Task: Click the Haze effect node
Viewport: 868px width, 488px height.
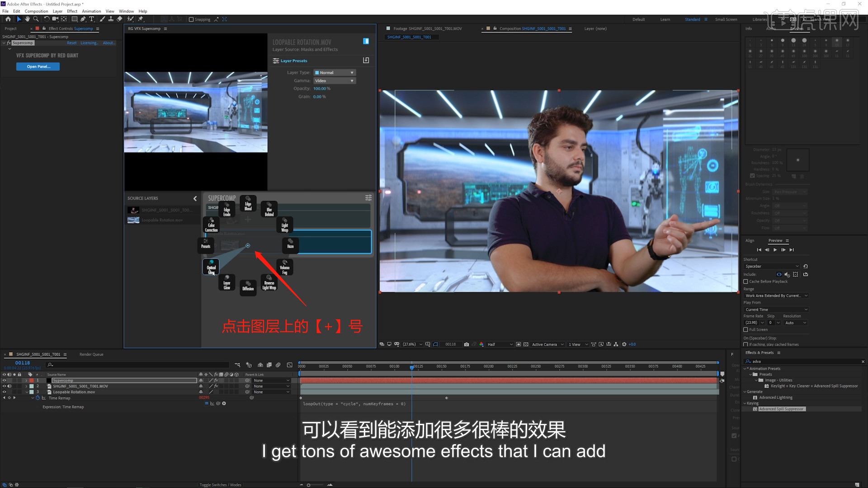Action: [290, 246]
